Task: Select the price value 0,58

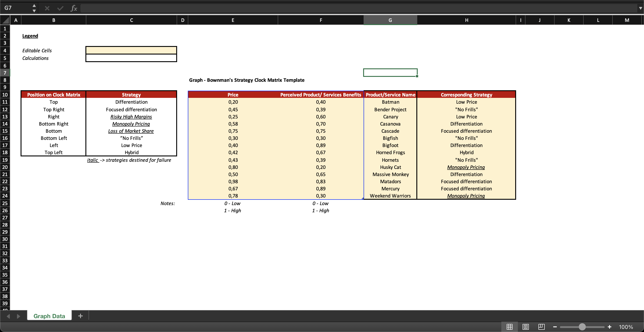Action: point(233,124)
